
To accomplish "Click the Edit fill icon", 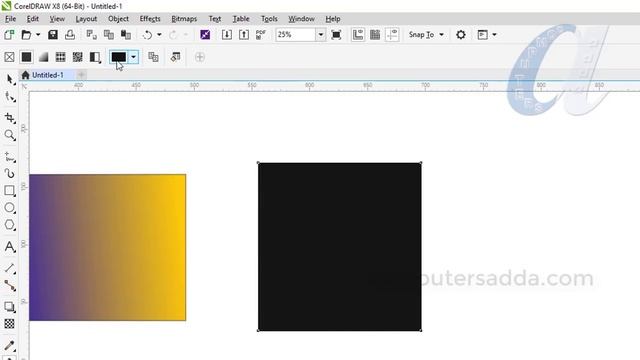I will 176,57.
